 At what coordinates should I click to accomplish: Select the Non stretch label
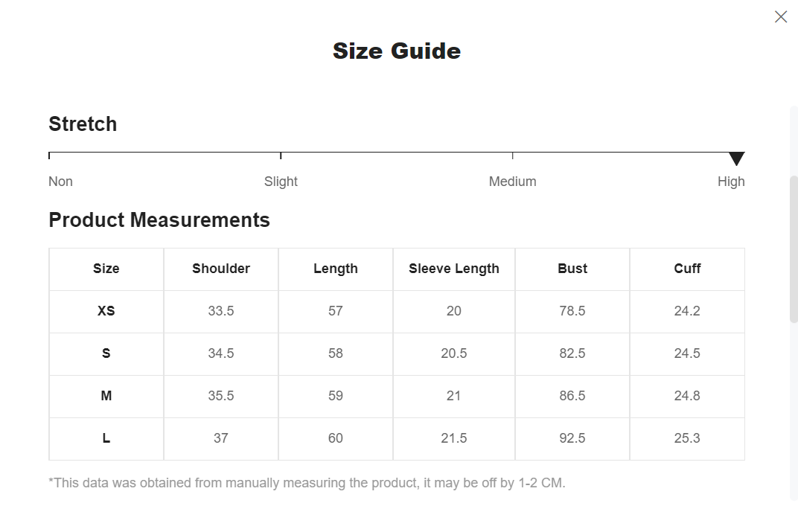pyautogui.click(x=60, y=182)
